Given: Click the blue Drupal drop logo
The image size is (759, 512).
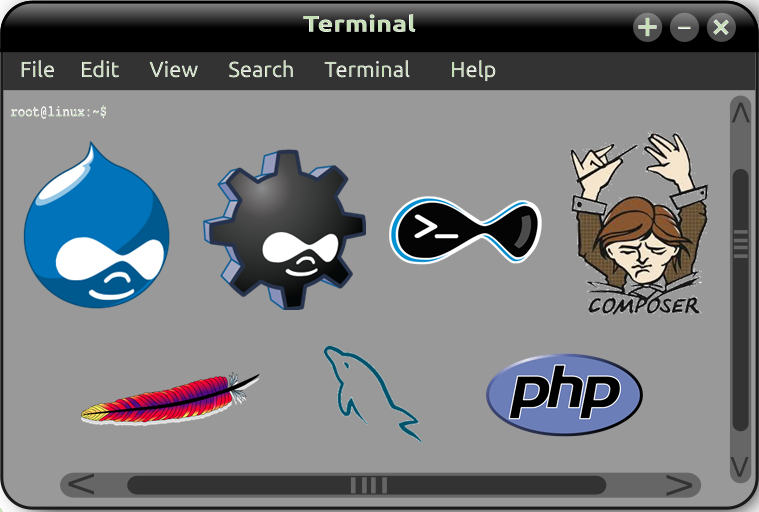Looking at the screenshot, I should point(97,226).
